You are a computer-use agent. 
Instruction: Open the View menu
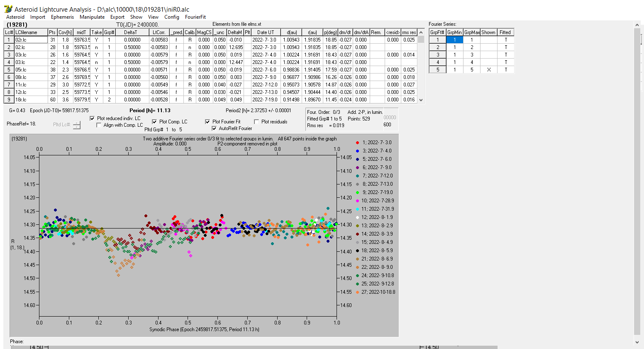[x=153, y=17]
